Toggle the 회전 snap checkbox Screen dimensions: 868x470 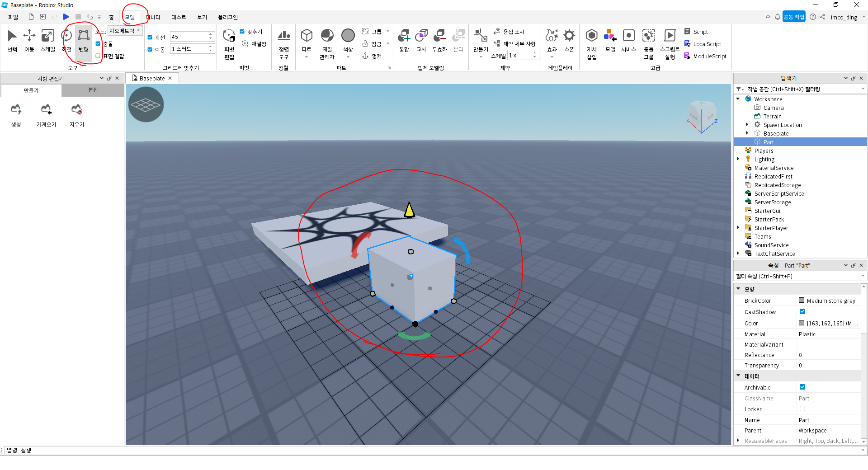click(x=150, y=37)
